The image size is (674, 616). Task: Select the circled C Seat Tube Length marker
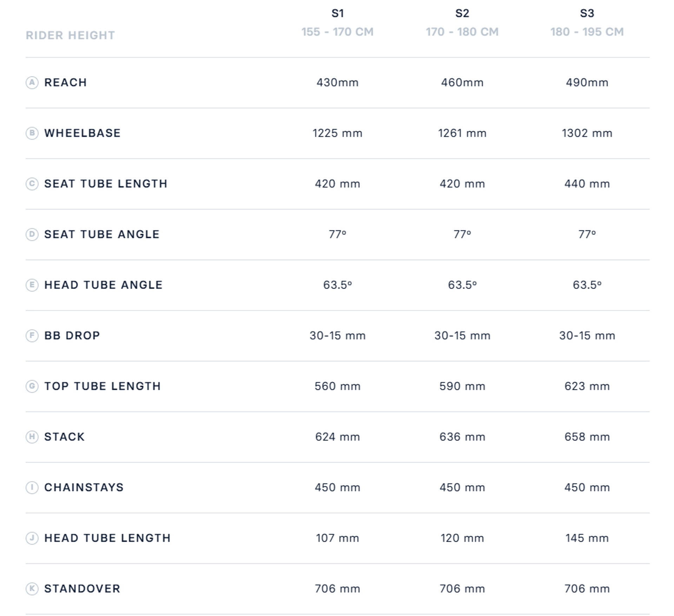pyautogui.click(x=32, y=184)
